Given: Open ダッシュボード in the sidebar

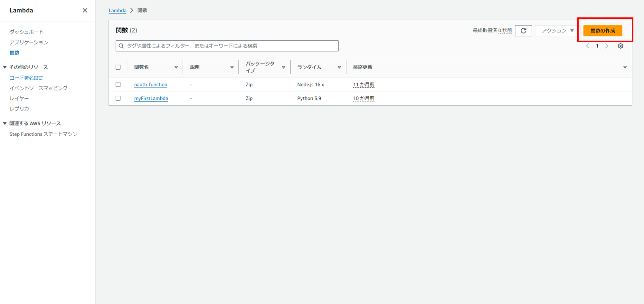Looking at the screenshot, I should (26, 31).
